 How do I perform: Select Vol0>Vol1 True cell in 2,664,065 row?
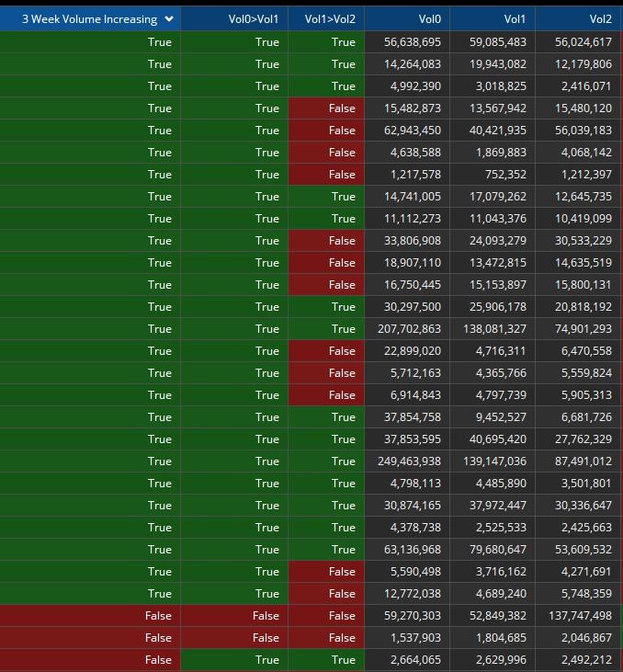pos(234,660)
